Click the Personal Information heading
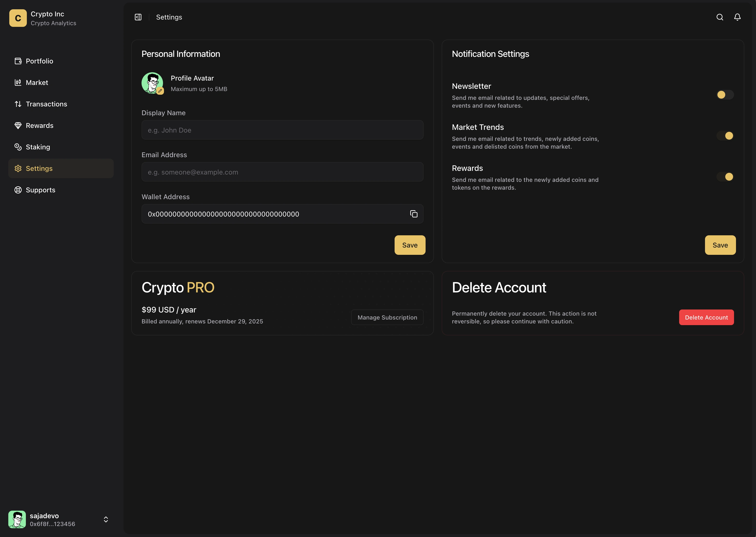Screen dimensions: 756x537 pos(181,54)
